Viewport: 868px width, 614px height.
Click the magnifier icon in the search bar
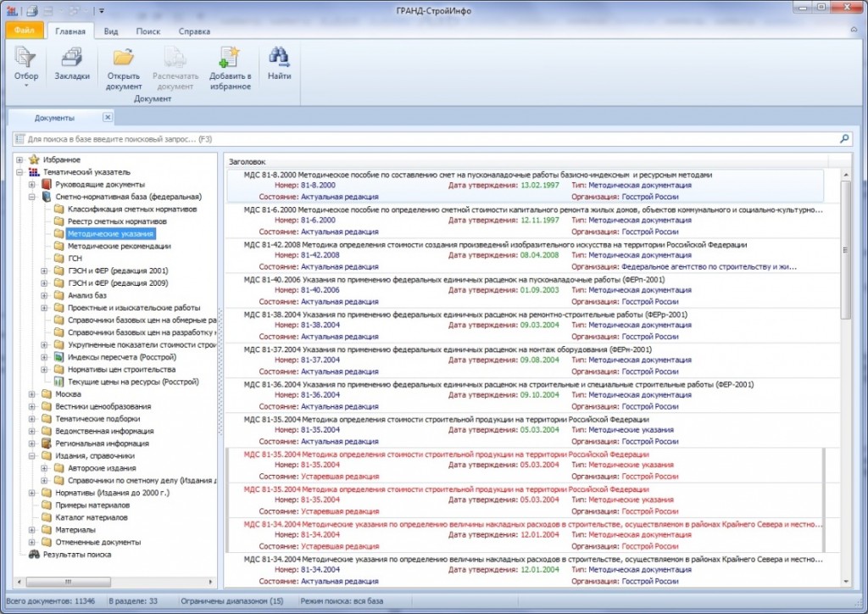pos(844,138)
